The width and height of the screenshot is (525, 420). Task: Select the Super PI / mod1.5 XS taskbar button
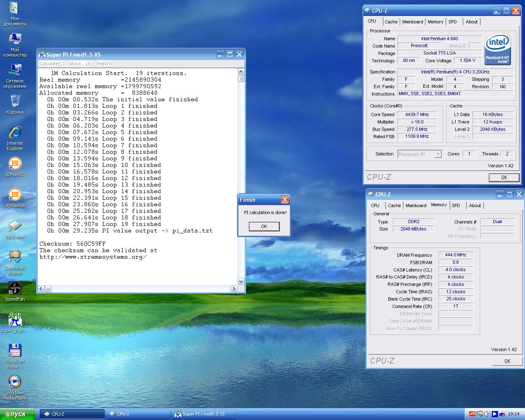203,414
